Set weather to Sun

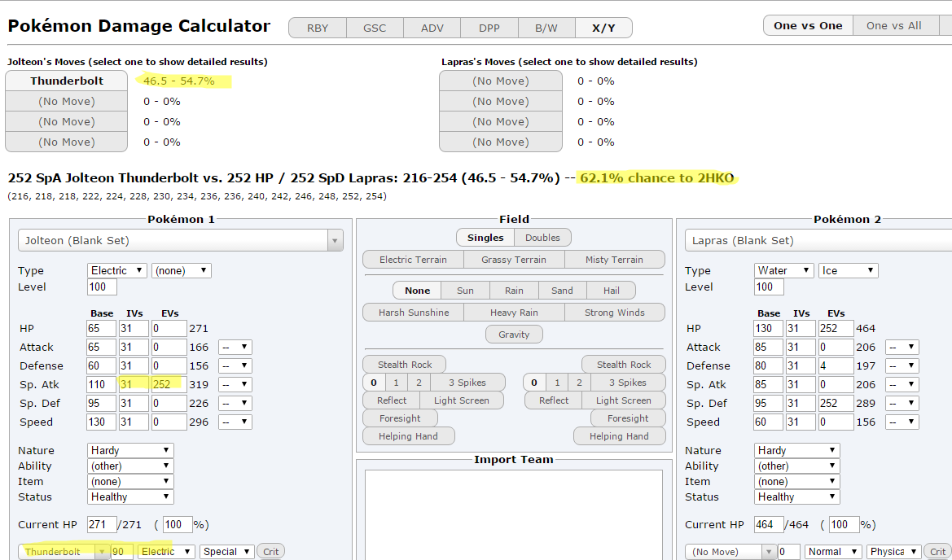pos(465,291)
